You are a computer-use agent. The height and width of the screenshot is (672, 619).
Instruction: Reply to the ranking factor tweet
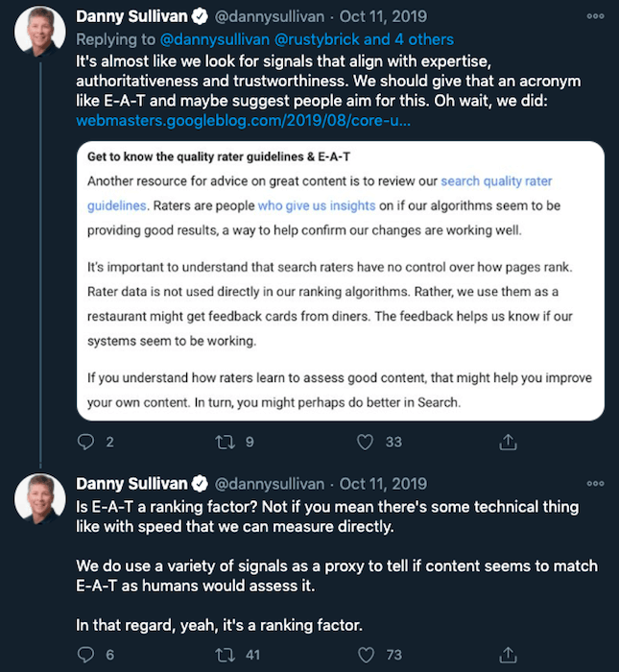85,655
